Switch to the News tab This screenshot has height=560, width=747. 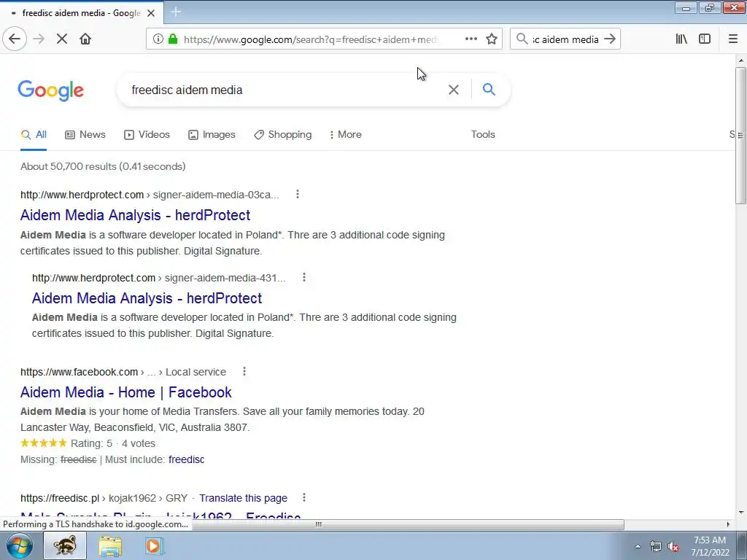85,134
